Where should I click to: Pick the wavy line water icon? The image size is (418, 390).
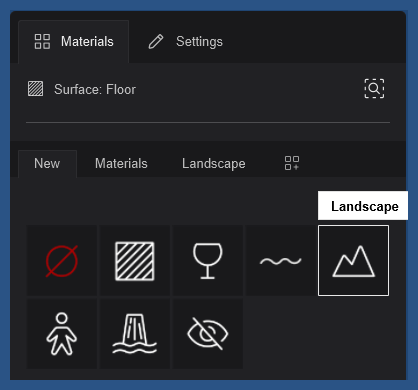(281, 261)
